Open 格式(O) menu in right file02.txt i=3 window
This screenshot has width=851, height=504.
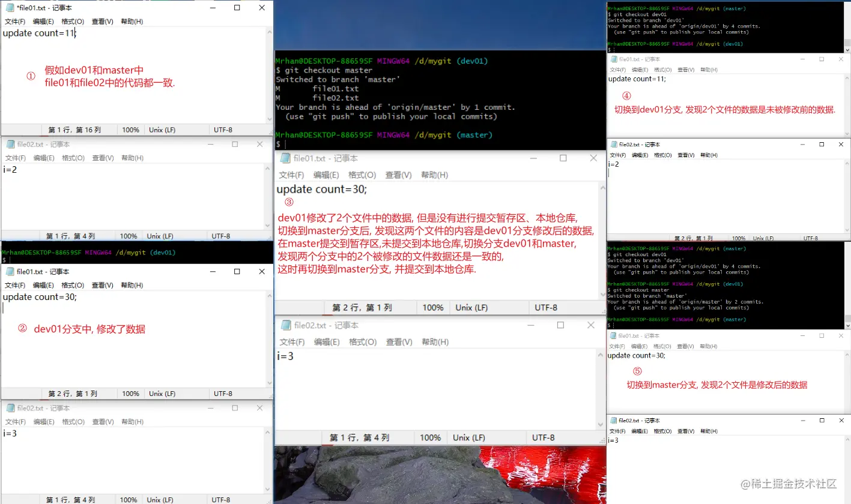[x=663, y=431]
